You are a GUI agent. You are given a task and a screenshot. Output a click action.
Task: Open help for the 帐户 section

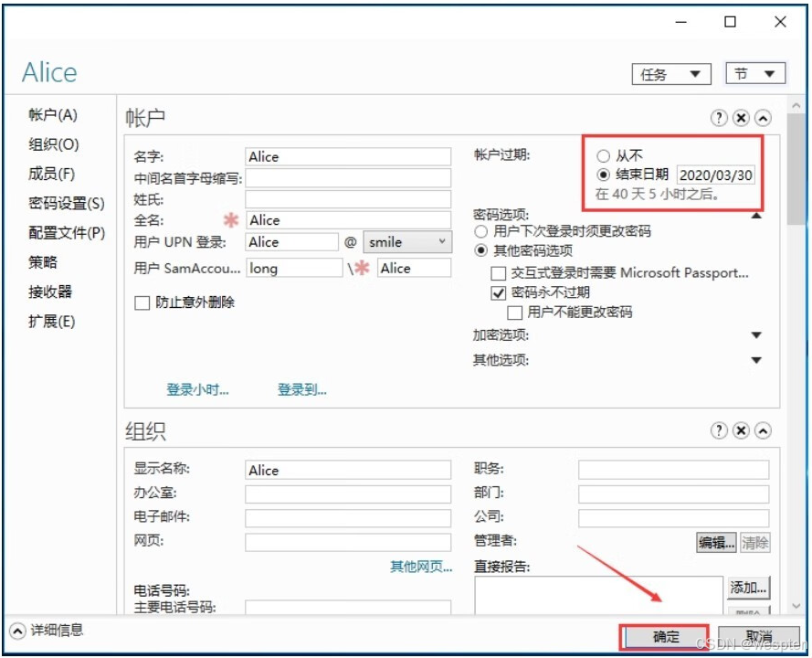(x=719, y=118)
